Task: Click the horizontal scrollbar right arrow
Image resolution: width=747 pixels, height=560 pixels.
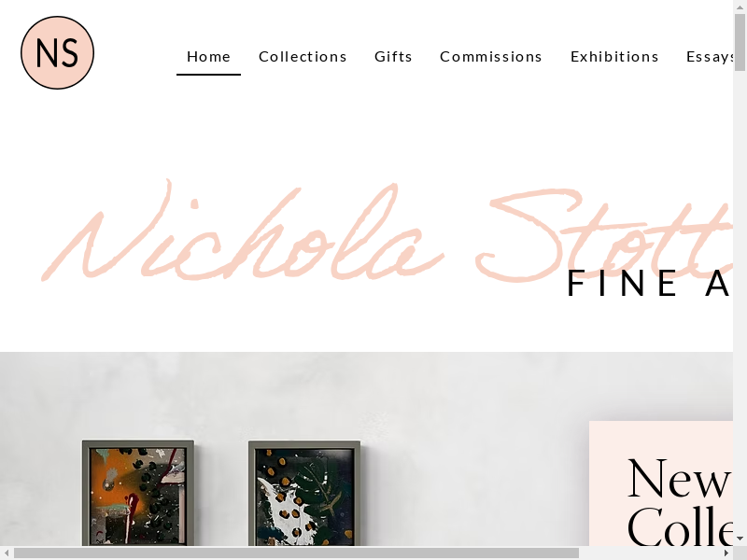Action: (726, 553)
